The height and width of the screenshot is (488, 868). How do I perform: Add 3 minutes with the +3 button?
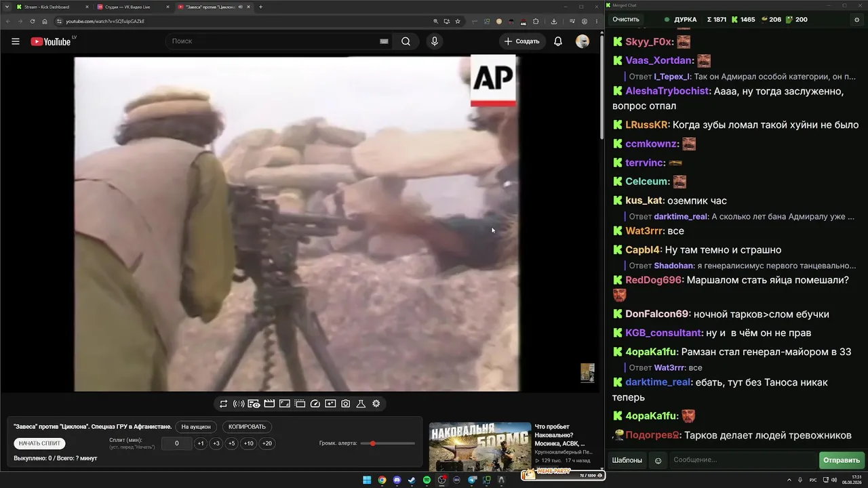(x=216, y=444)
